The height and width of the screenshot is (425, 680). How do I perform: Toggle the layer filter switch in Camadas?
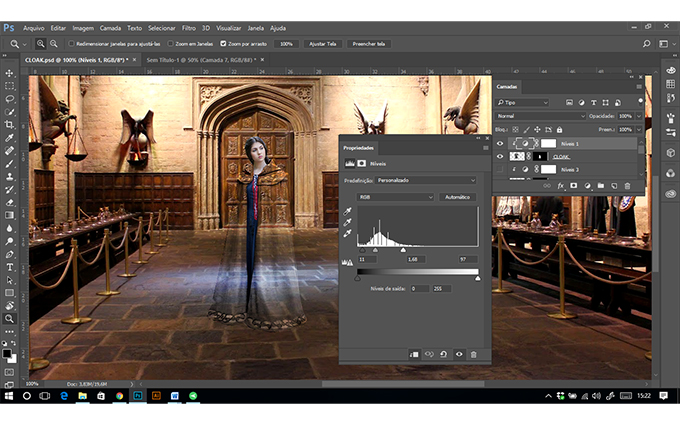[x=640, y=101]
